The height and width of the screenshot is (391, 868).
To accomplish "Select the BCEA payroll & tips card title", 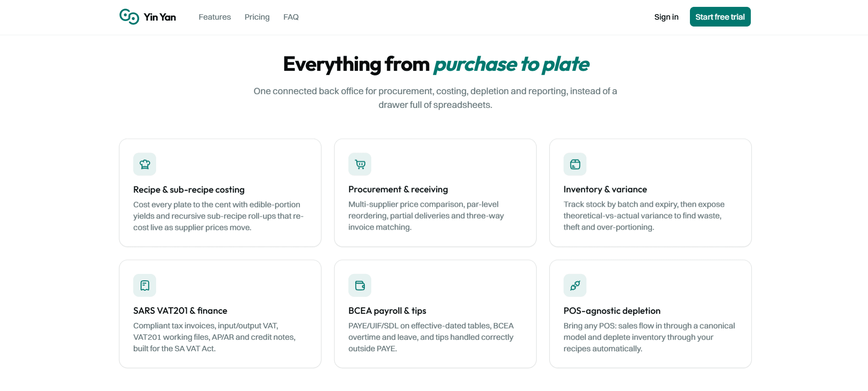I will pos(387,311).
